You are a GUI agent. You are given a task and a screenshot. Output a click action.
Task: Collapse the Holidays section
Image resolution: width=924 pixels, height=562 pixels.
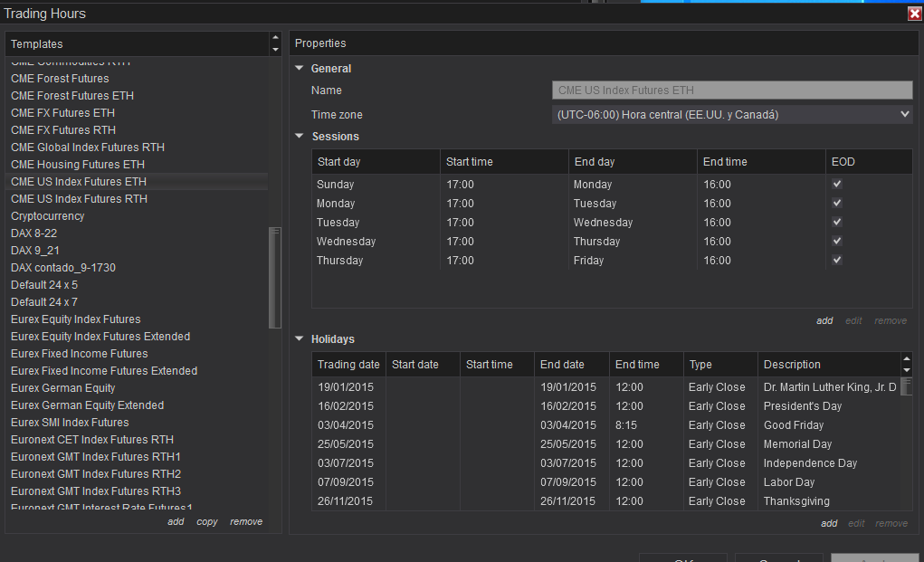[300, 339]
